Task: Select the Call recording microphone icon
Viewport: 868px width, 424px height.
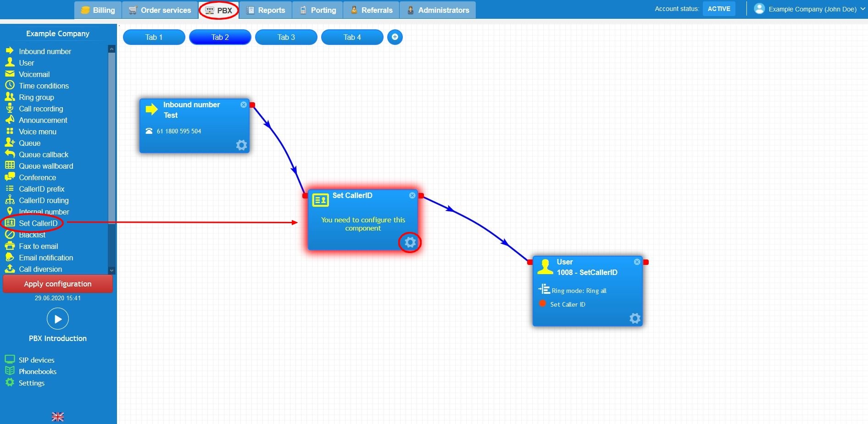Action: 10,108
